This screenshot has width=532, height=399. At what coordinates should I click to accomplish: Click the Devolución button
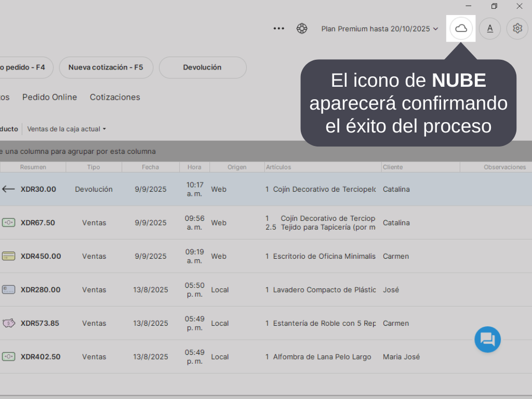click(203, 68)
